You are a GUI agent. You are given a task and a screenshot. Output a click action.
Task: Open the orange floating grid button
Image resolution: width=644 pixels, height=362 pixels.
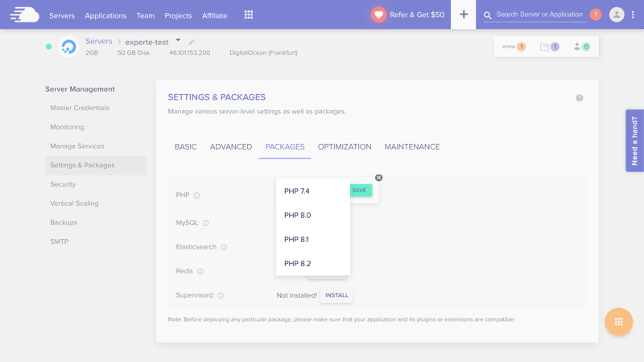618,322
